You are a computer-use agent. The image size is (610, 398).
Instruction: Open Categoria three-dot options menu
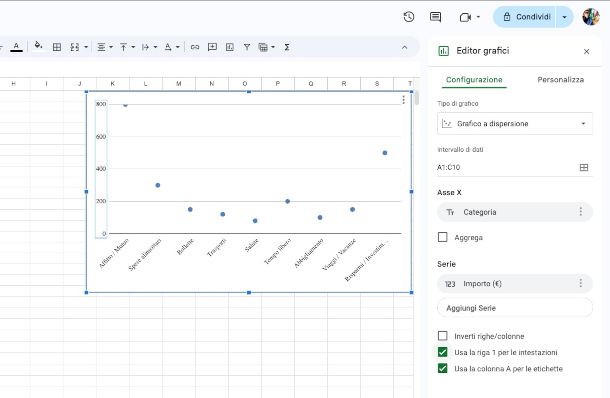(x=580, y=211)
